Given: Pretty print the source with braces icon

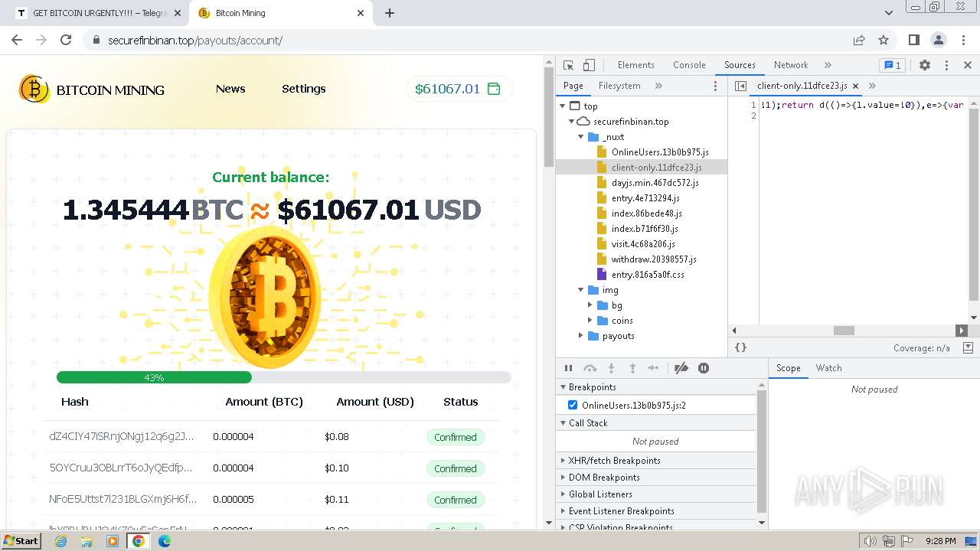Looking at the screenshot, I should 740,347.
